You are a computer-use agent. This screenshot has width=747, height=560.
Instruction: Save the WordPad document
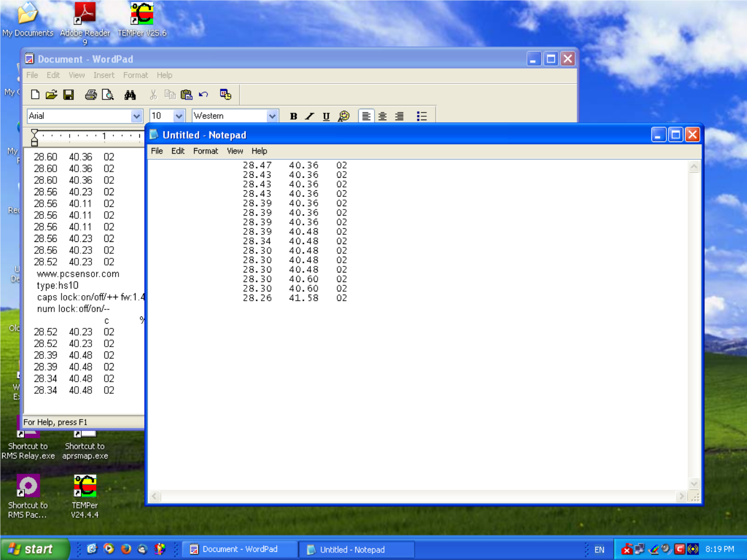click(x=69, y=94)
